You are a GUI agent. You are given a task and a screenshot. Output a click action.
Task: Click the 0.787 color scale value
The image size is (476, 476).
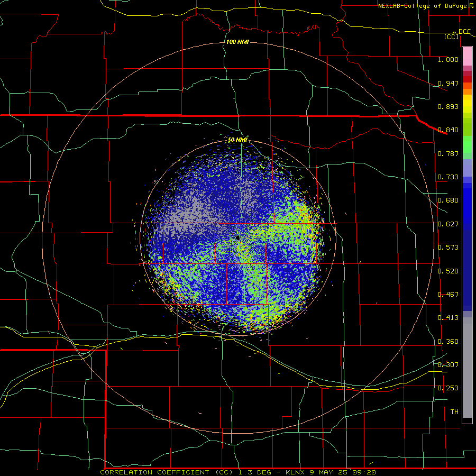tap(448, 153)
